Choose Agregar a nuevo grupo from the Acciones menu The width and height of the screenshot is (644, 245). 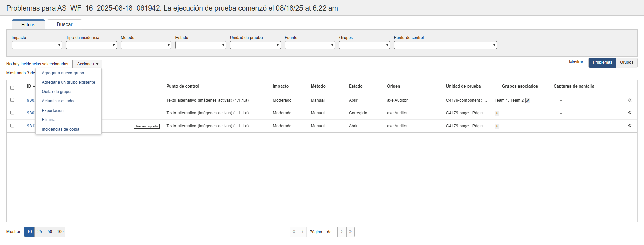(x=63, y=73)
